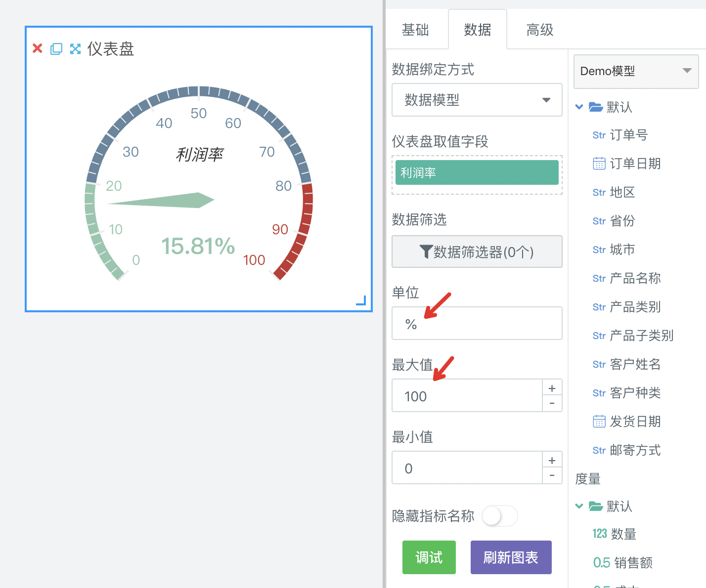Click the 利润率 label inside gauge
The image size is (706, 588).
coord(199,155)
